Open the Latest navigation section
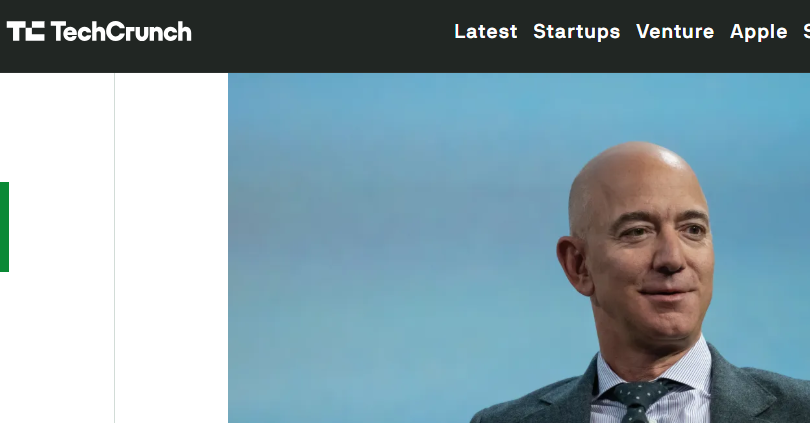 click(486, 32)
